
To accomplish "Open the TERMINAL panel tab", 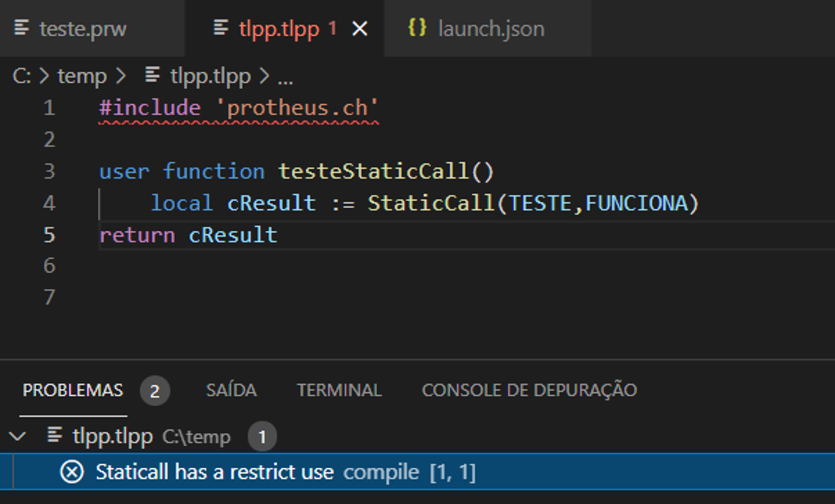I will [339, 390].
